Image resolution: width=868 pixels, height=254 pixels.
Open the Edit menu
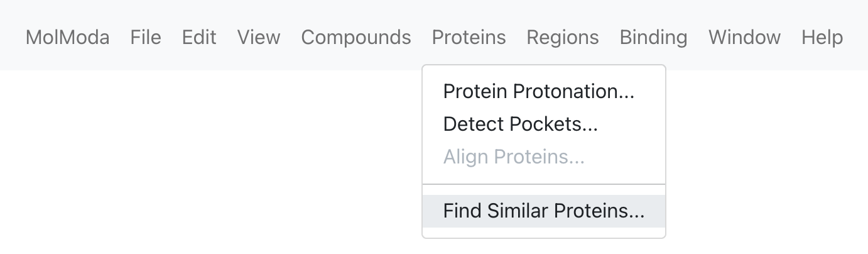(199, 37)
